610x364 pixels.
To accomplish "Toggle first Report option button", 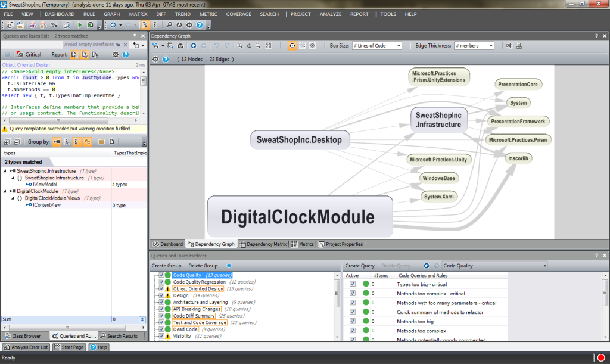I will tap(74, 54).
